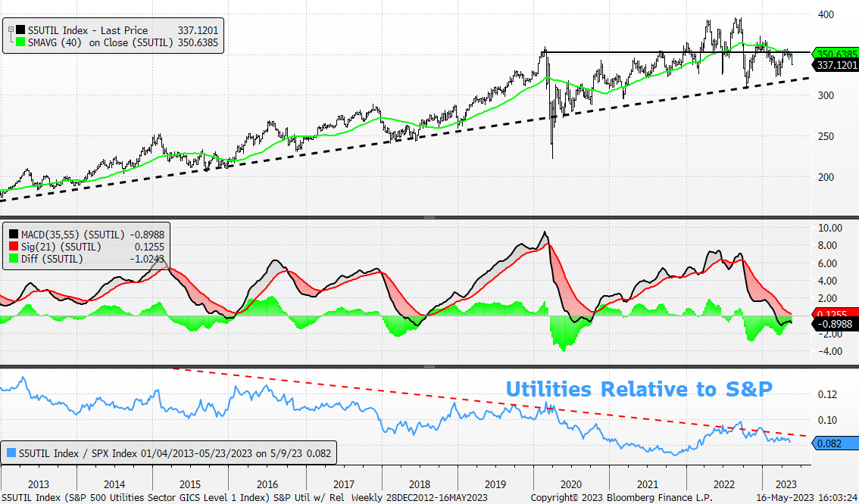Viewport: 859px width, 504px height.
Task: Click the "16-May-2023 16:03:24" timestamp
Action: 807,497
